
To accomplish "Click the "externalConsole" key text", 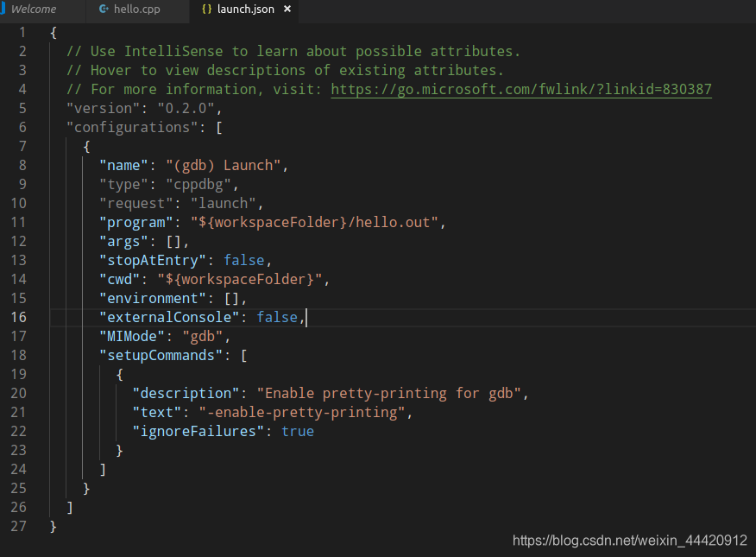I will 169,317.
